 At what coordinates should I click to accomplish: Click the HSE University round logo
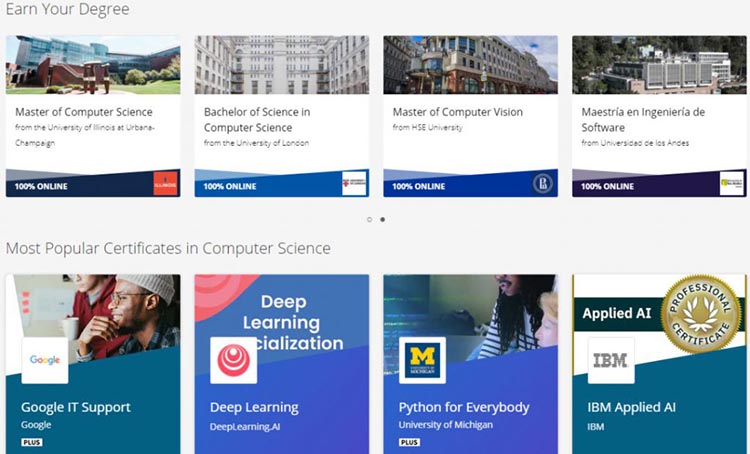(x=543, y=184)
